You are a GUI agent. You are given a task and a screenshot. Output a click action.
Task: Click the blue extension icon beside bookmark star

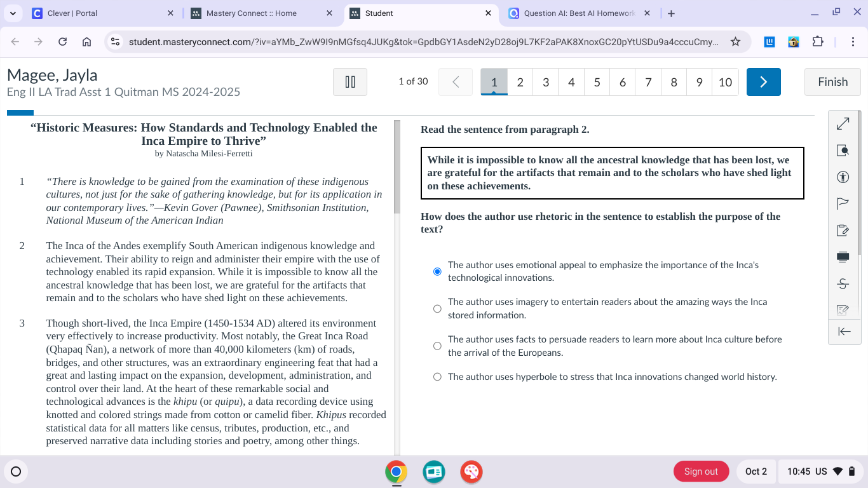pos(769,42)
